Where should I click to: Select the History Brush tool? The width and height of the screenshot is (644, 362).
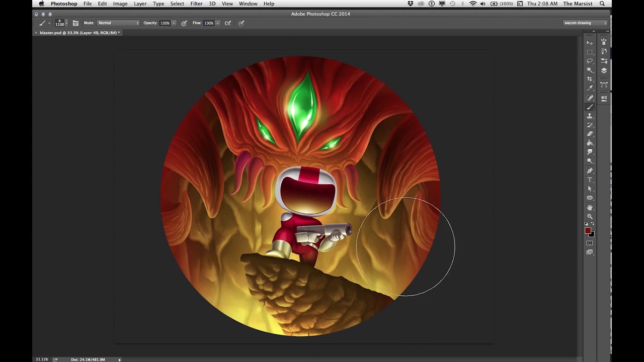(x=590, y=125)
